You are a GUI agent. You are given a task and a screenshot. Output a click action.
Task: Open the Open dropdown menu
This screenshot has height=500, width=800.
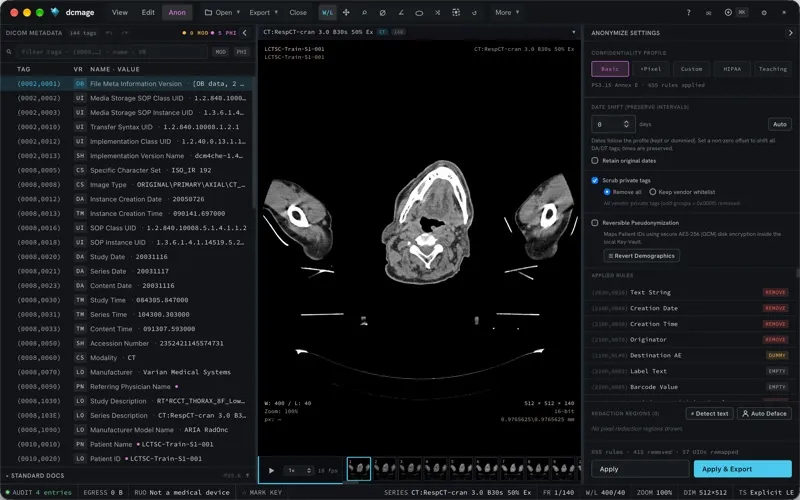point(222,13)
